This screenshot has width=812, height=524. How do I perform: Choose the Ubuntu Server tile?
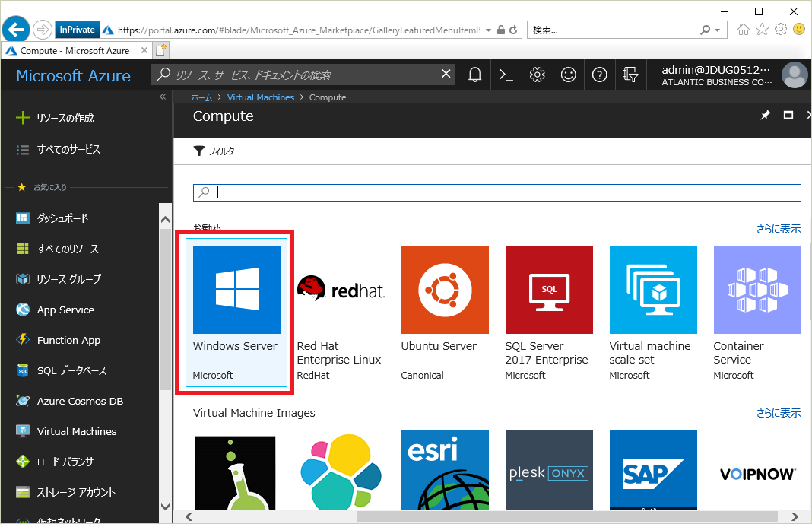[x=445, y=313]
